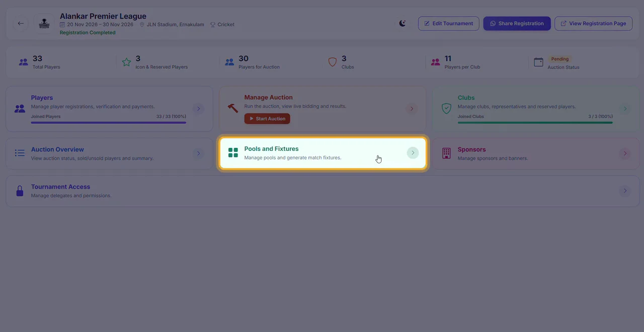Click the Manage Auction gavel icon
The width and height of the screenshot is (644, 332).
[x=233, y=108]
